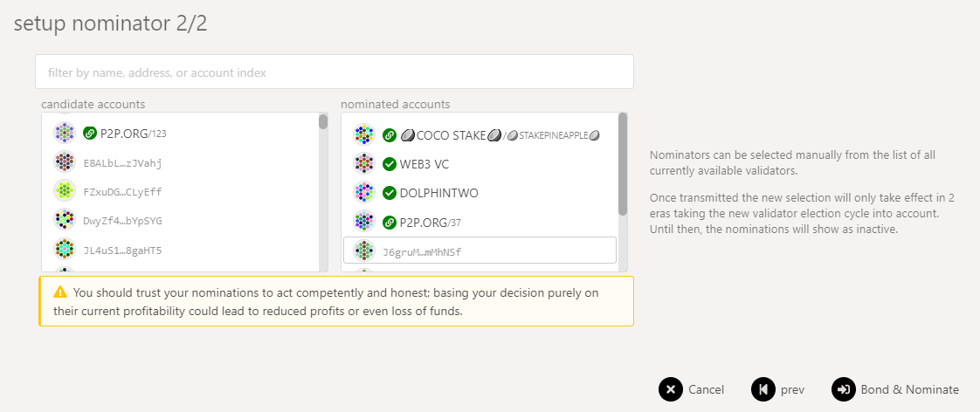Click the DOLPHINTWO green verified badge
This screenshot has width=980, height=412.
(x=390, y=193)
